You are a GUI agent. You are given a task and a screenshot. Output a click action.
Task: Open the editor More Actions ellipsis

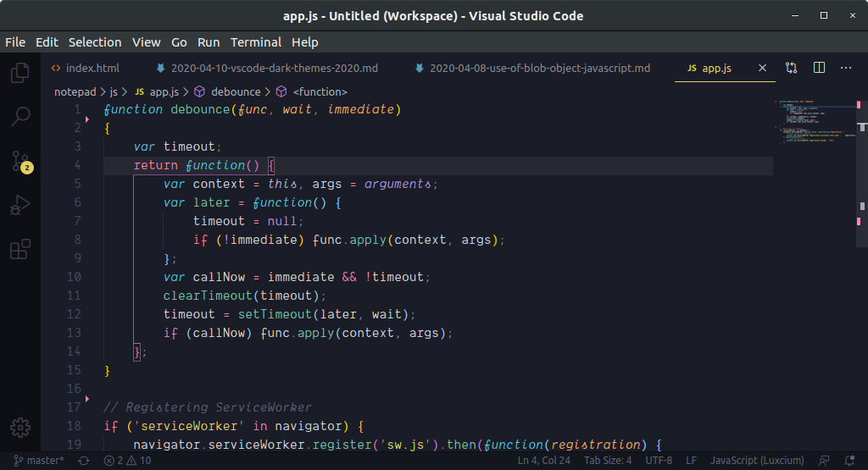point(846,68)
